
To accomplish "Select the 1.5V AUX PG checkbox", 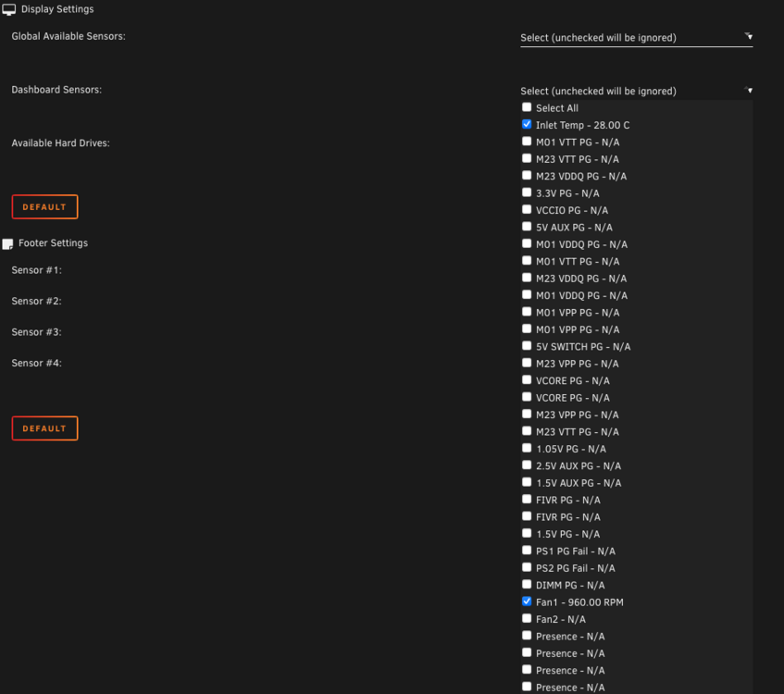I will pos(527,482).
